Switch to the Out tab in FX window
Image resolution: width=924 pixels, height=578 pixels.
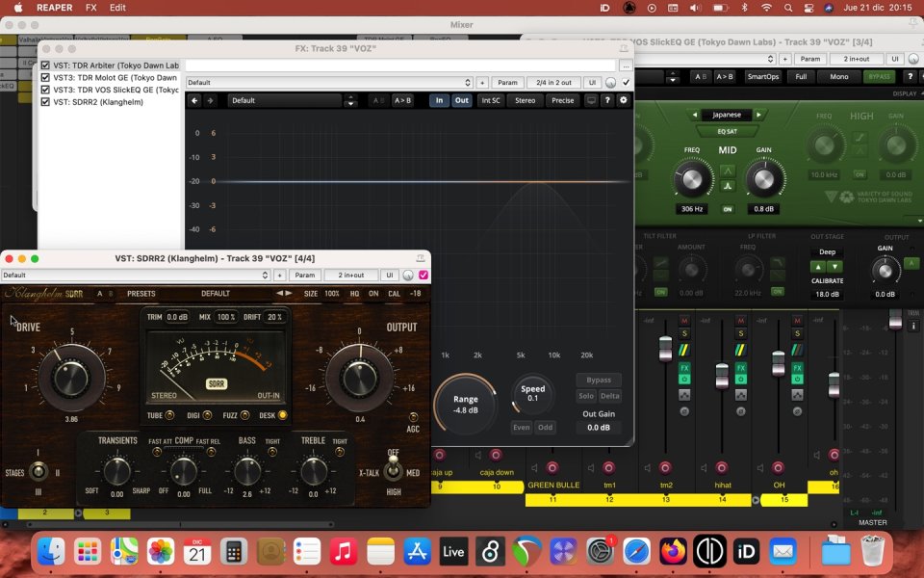(x=462, y=100)
